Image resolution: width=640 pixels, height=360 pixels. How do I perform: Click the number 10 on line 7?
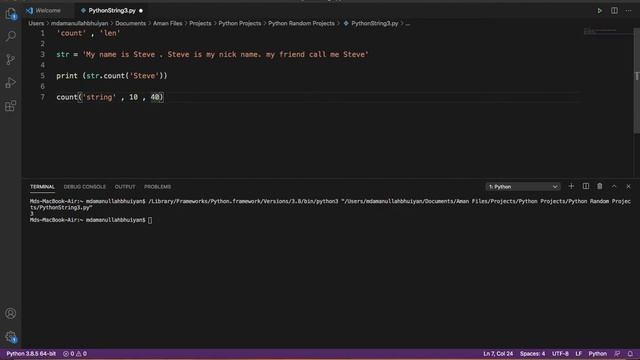pos(133,97)
